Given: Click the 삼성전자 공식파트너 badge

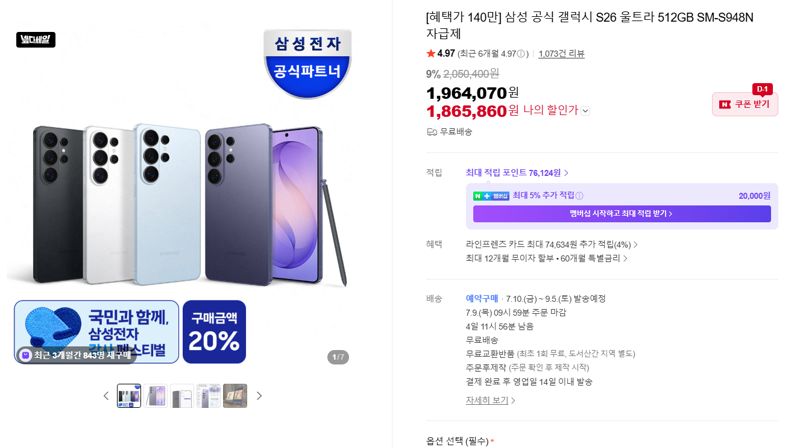Looking at the screenshot, I should coord(307,63).
